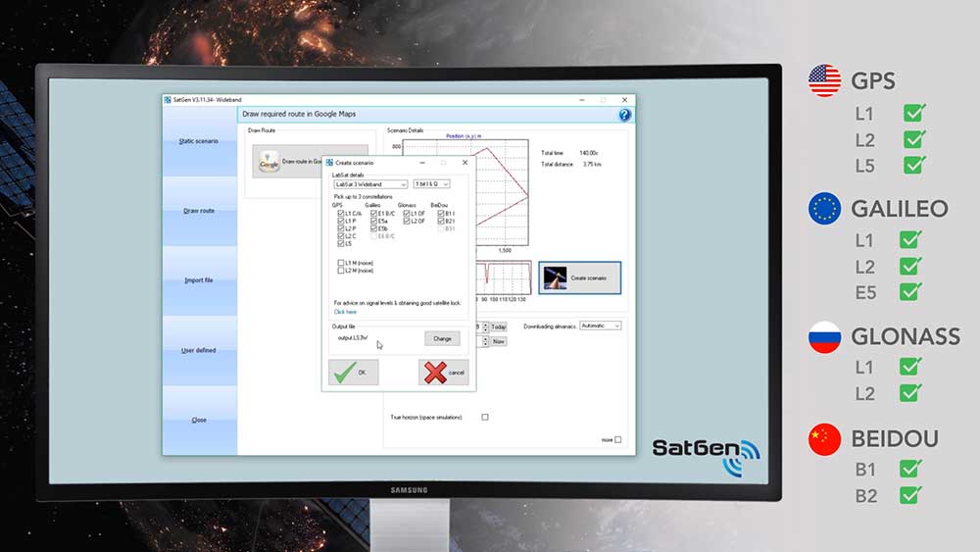
Task: Toggle the Galileo E5a checkbox
Action: point(374,221)
